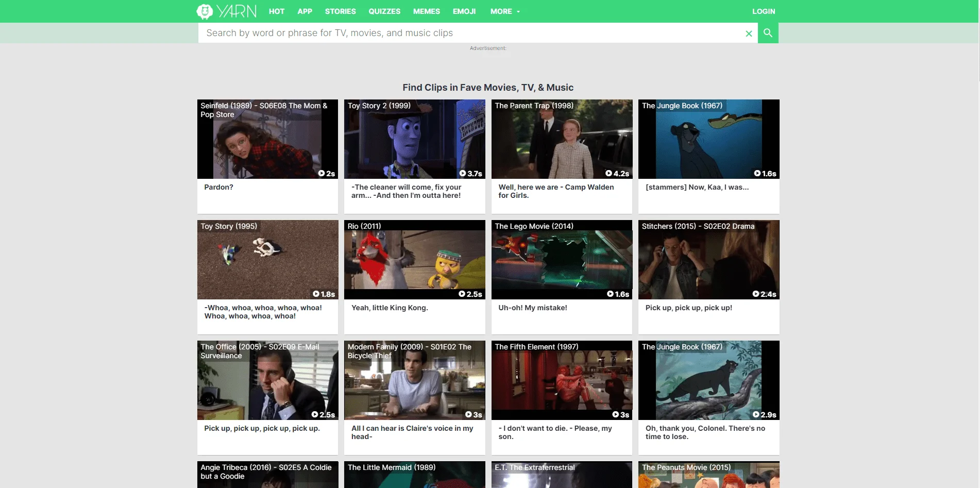Click the magnifier search button
The image size is (980, 488).
768,33
